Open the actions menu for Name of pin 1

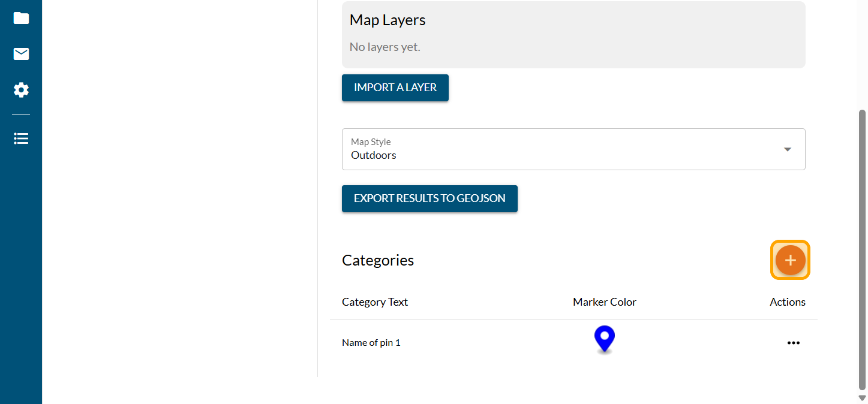pos(793,343)
